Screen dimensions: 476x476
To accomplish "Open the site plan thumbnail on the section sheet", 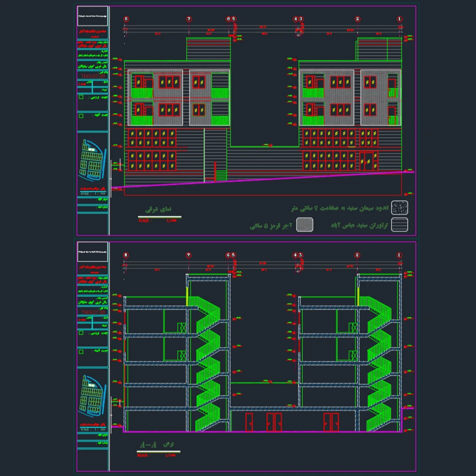I will [93, 396].
